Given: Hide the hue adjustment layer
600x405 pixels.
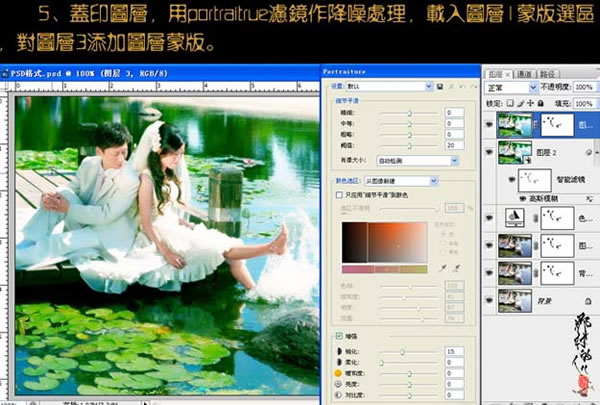Looking at the screenshot, I should coord(489,218).
